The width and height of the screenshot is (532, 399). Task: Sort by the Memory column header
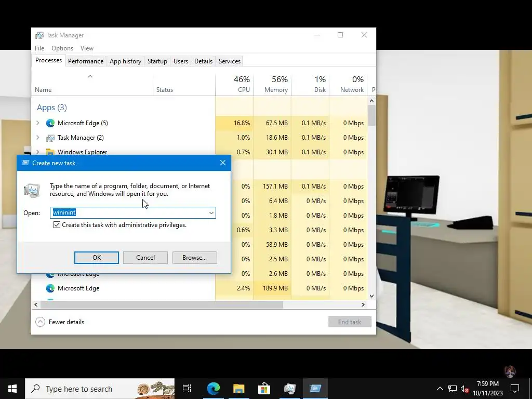click(x=272, y=84)
